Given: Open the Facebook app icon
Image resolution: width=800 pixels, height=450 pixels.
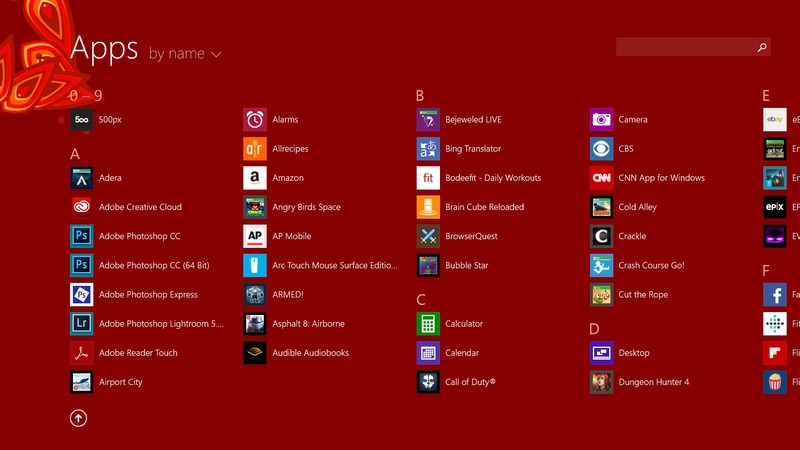Looking at the screenshot, I should 774,294.
